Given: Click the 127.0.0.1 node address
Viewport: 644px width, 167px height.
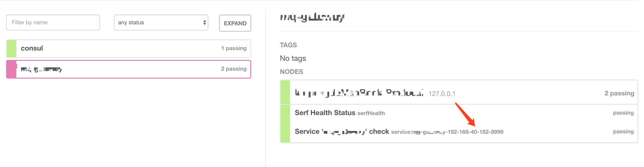Looking at the screenshot, I should point(442,94).
